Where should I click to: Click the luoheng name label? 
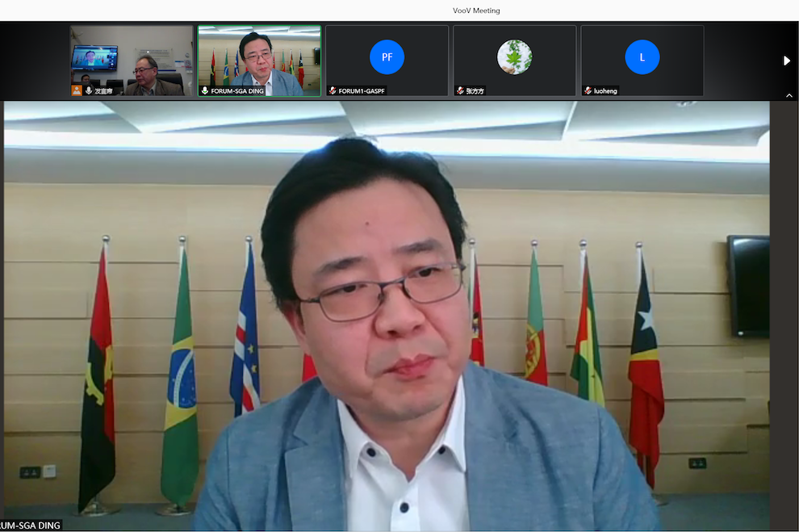(x=605, y=91)
